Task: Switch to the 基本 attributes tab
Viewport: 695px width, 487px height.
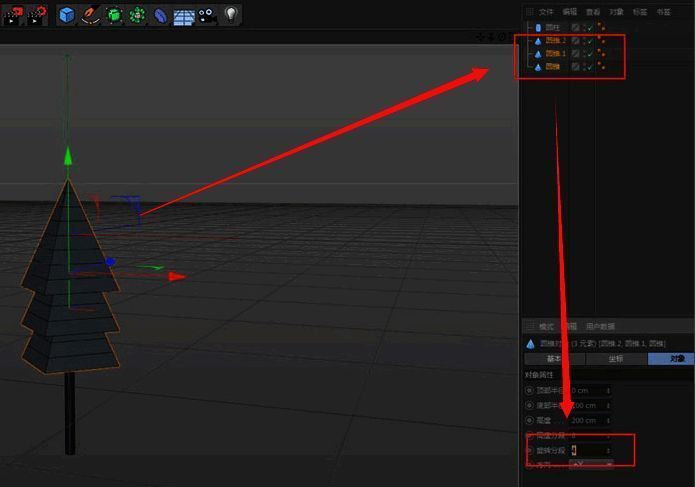Action: (553, 359)
